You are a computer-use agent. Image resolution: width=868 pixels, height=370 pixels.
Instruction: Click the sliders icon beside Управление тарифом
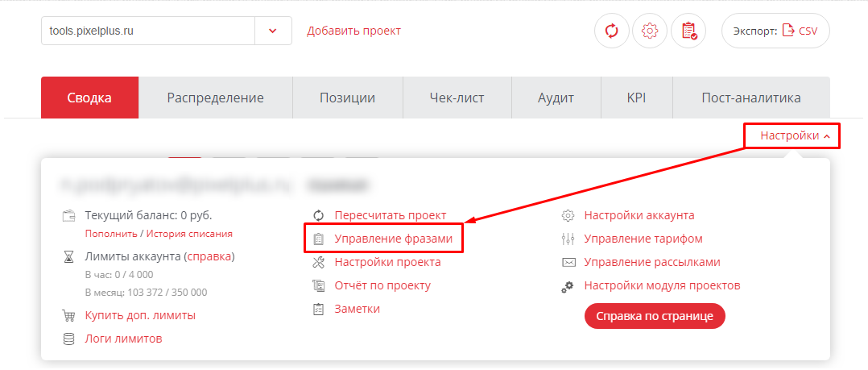(x=568, y=239)
